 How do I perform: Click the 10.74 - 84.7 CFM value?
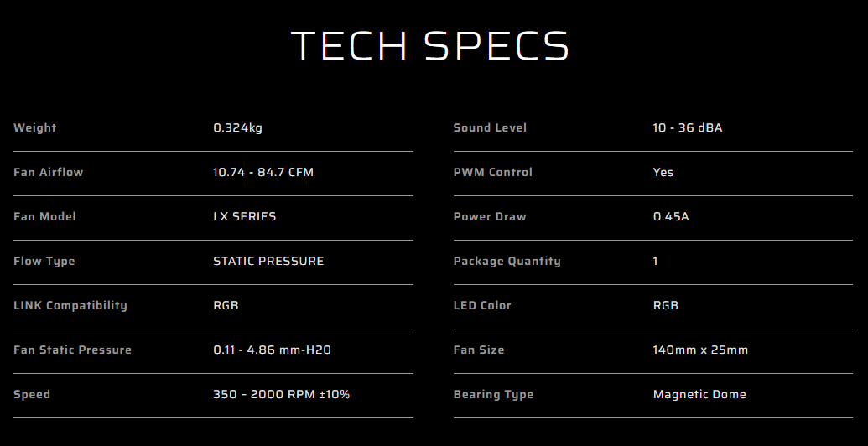(x=263, y=172)
